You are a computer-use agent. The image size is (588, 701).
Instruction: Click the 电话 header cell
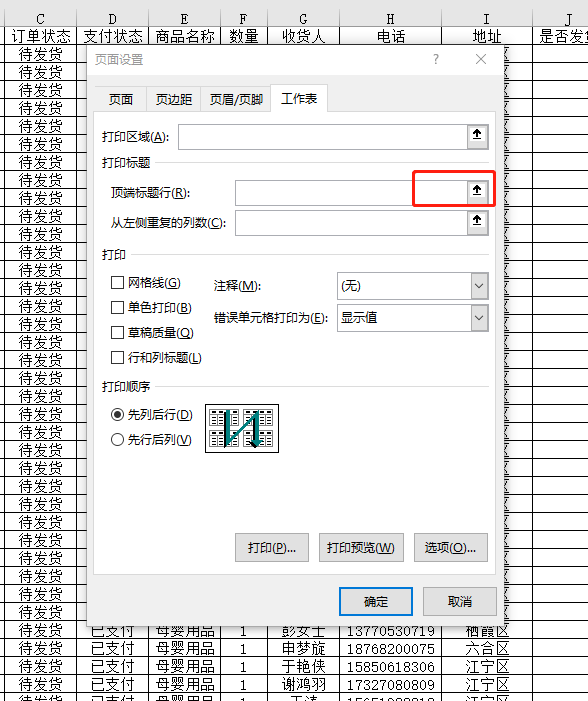coord(390,36)
